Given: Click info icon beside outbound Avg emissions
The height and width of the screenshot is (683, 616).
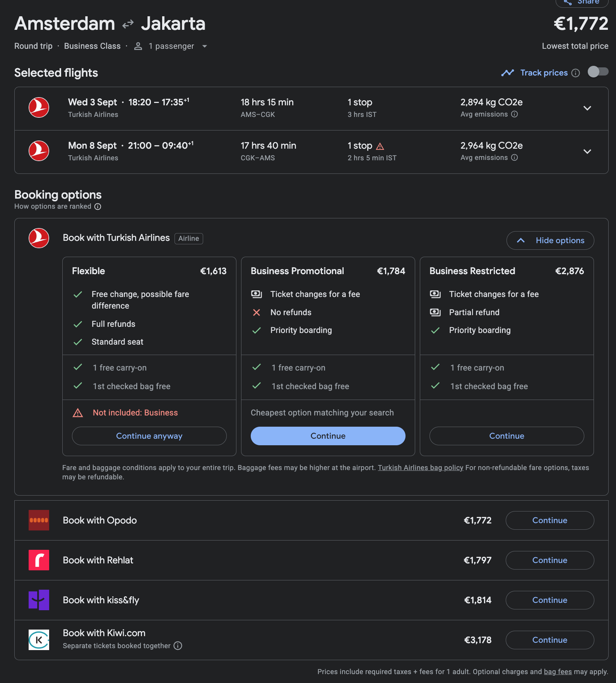Looking at the screenshot, I should coord(514,114).
